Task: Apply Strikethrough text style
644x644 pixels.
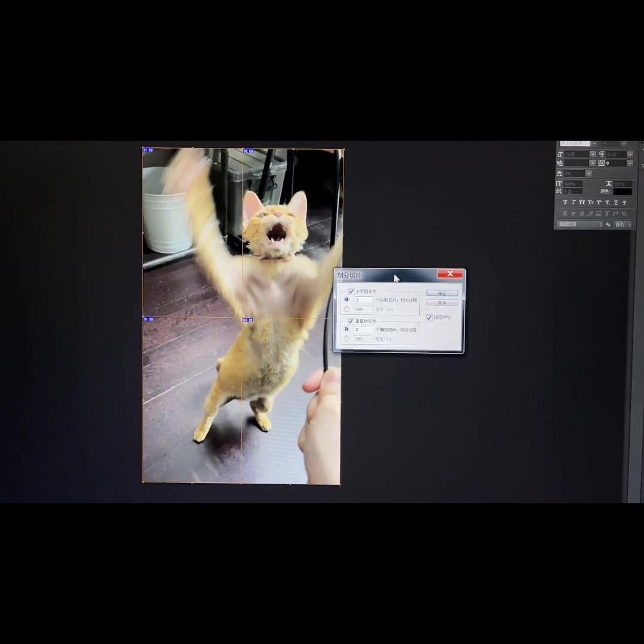Action: [624, 202]
